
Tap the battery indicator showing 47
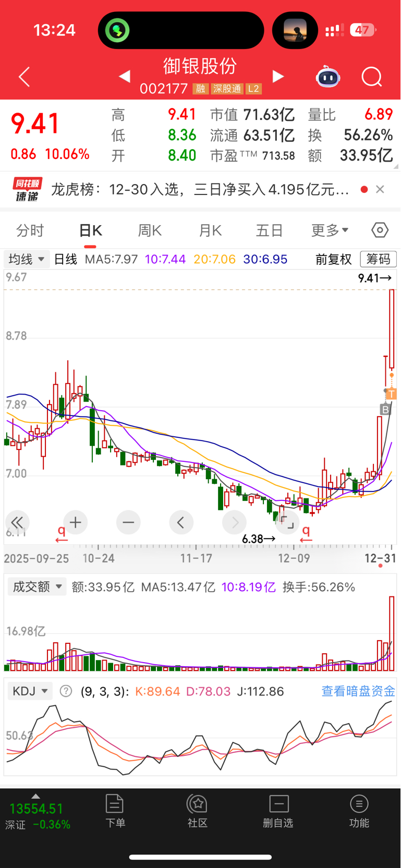click(363, 30)
